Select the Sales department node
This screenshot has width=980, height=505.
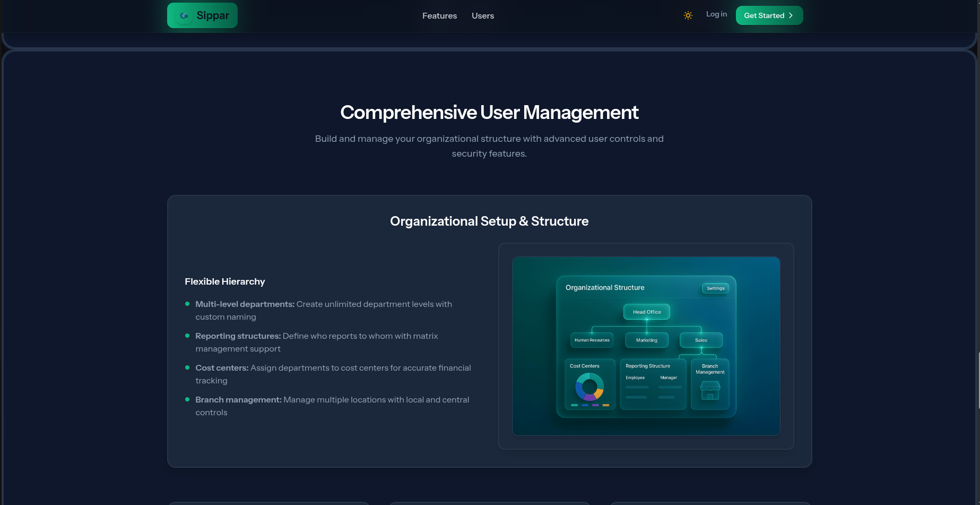[x=701, y=340]
